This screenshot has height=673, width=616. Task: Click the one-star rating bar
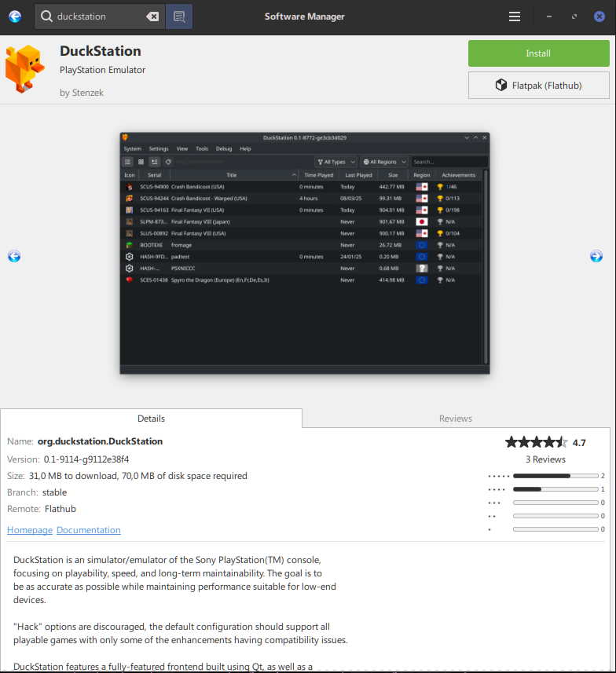[555, 529]
